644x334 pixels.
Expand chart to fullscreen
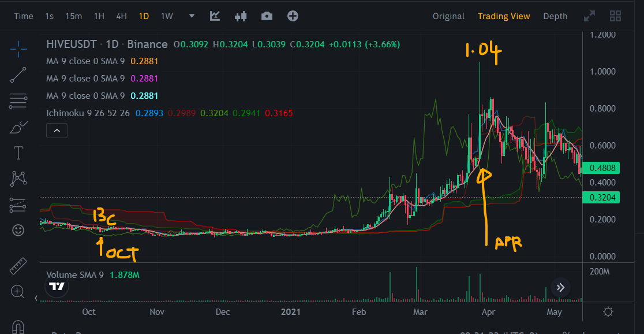[589, 16]
